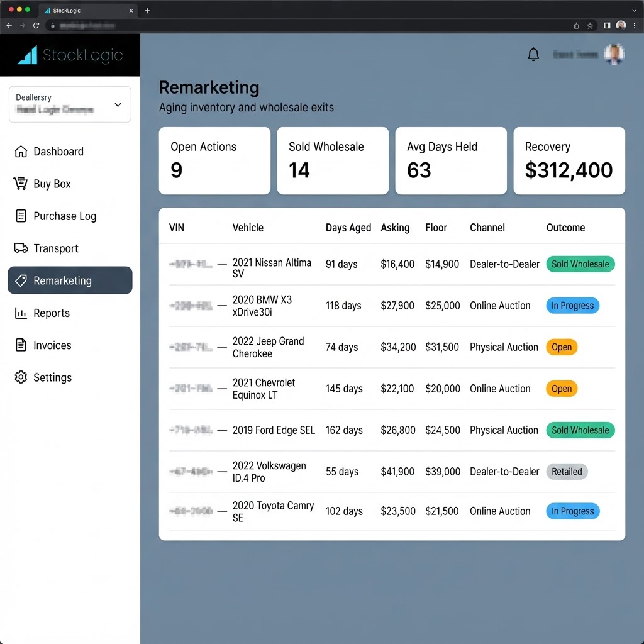The height and width of the screenshot is (644, 644).
Task: Click the Open Actions summary card
Action: click(214, 160)
